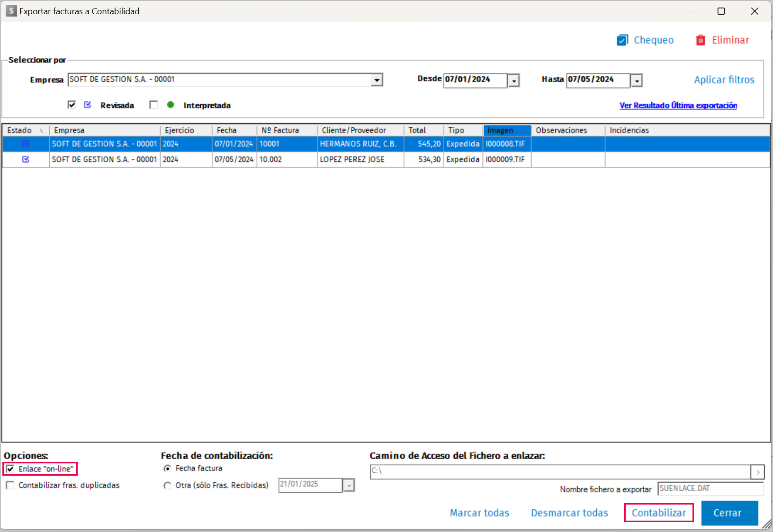Enable Contabilizar fras. duplicadas checkbox
The image size is (773, 532).
[x=10, y=485]
